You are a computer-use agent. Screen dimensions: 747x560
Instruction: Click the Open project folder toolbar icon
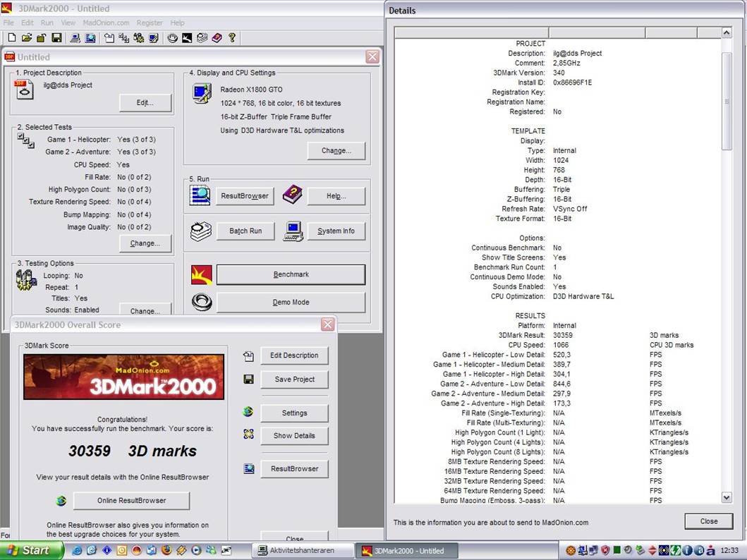(27, 37)
